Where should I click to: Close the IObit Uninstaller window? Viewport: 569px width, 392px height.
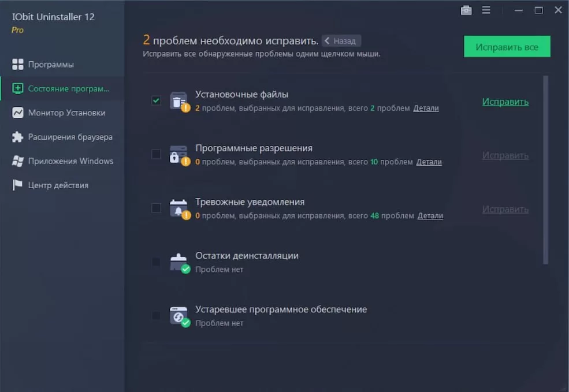click(x=558, y=10)
